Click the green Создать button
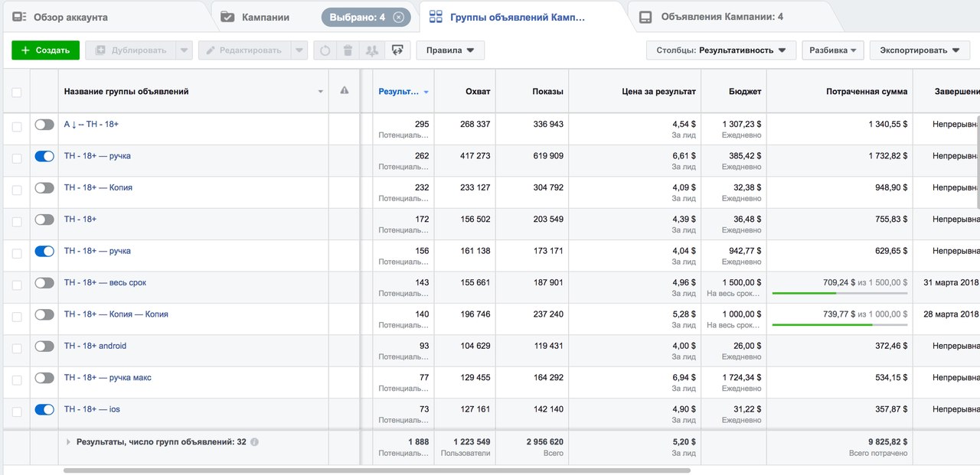The image size is (980, 475). coord(46,50)
